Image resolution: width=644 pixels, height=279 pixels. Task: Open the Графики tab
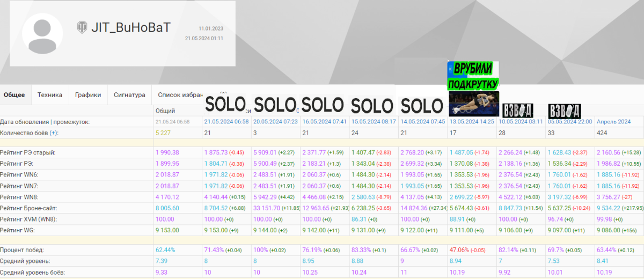[88, 95]
